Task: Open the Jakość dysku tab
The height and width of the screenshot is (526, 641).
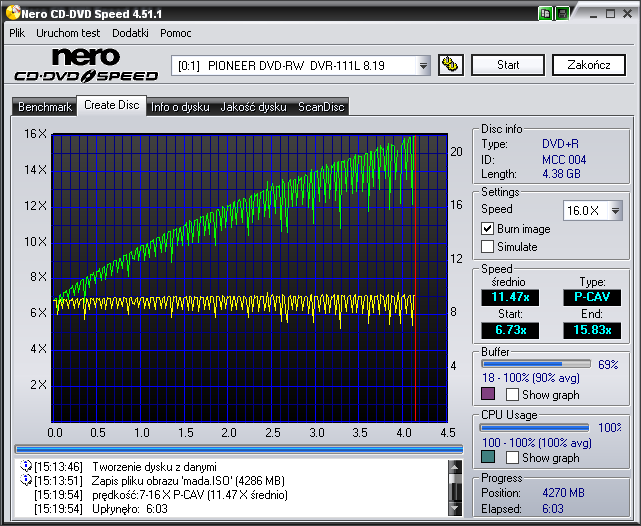Action: click(253, 107)
